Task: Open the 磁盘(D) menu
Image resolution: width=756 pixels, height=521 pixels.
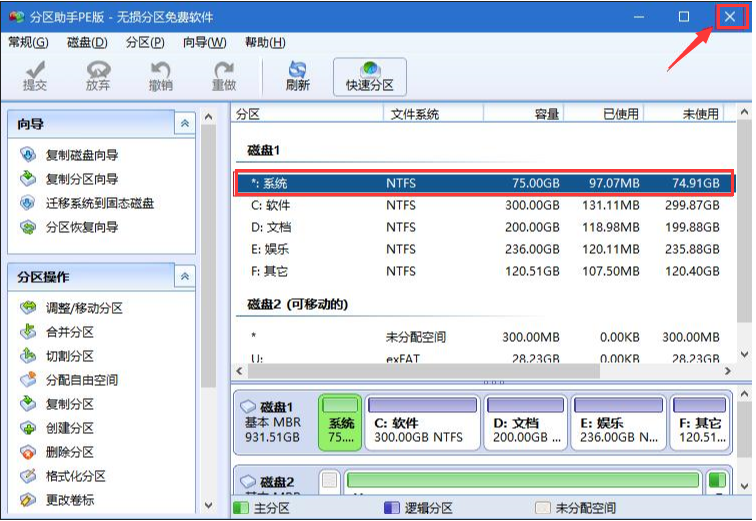Action: click(x=87, y=42)
